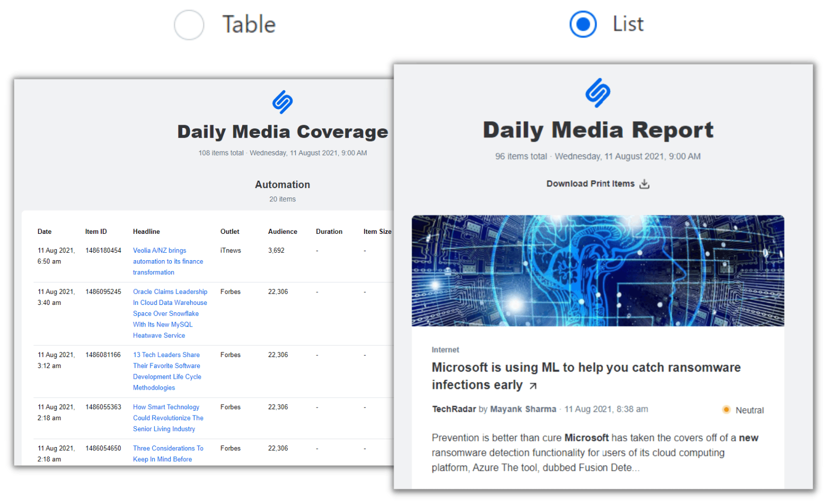Image resolution: width=831 pixels, height=504 pixels.
Task: Click the Outlet column header
Action: (x=230, y=232)
